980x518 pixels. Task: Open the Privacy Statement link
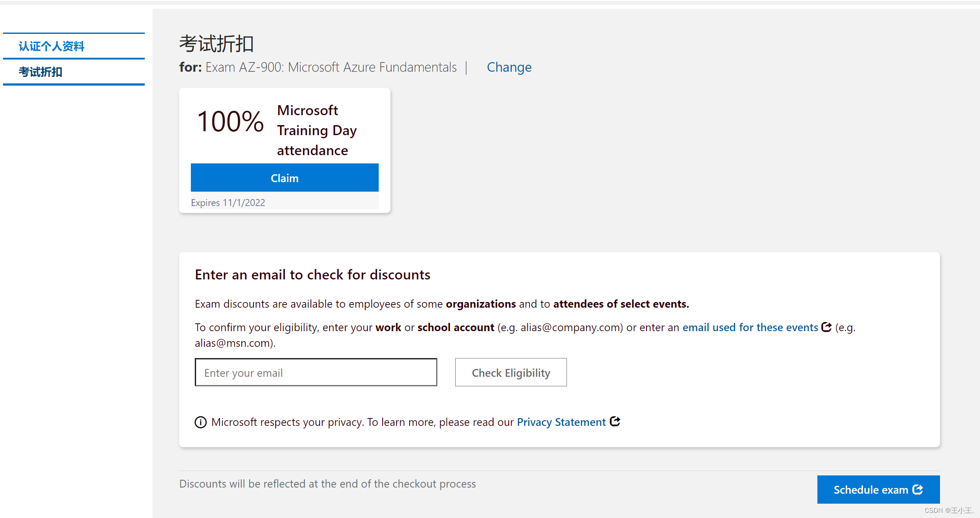click(561, 422)
